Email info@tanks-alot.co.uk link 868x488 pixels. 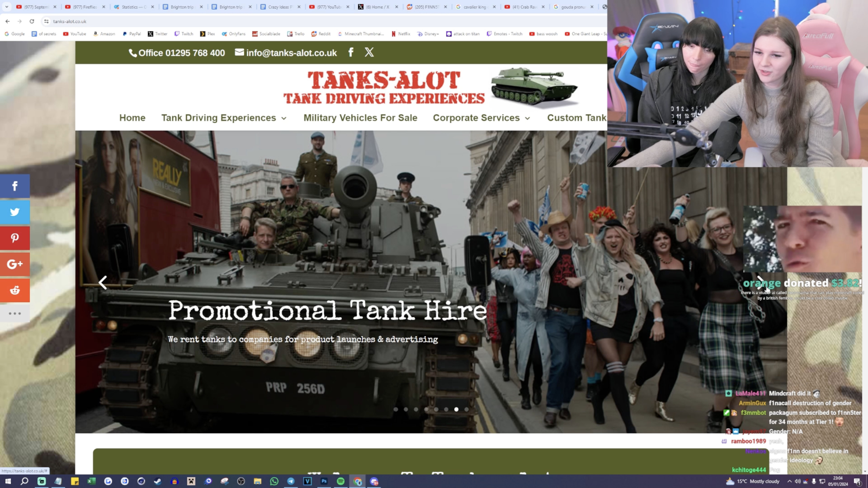pyautogui.click(x=286, y=53)
